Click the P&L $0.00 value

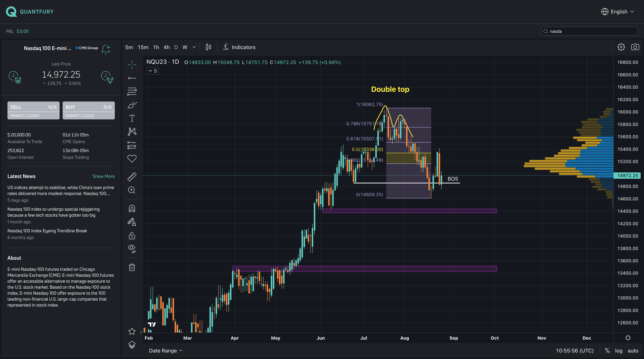[23, 31]
